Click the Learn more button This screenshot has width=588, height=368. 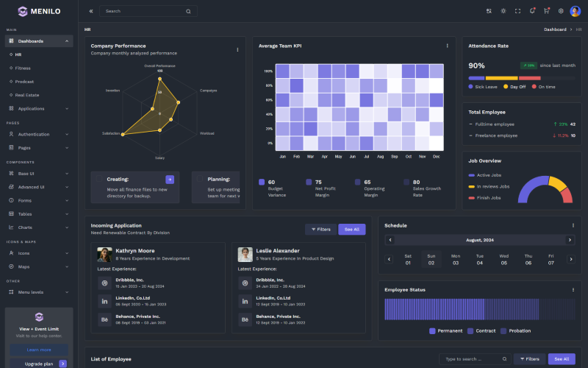[x=39, y=350]
